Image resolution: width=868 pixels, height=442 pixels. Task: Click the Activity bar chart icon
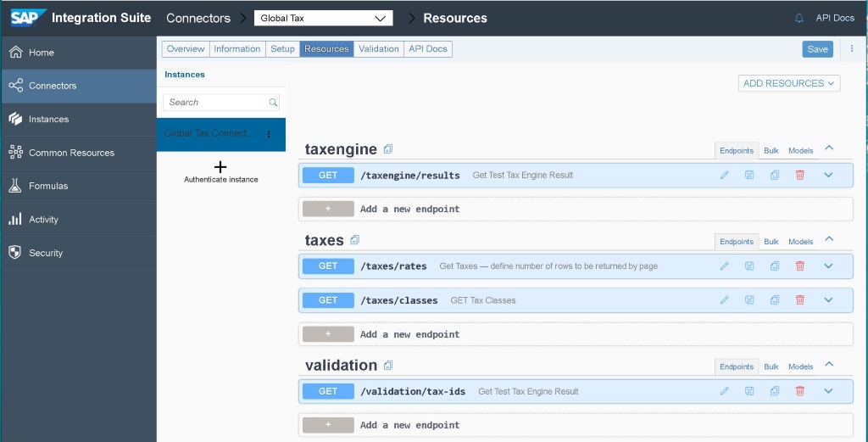point(15,220)
